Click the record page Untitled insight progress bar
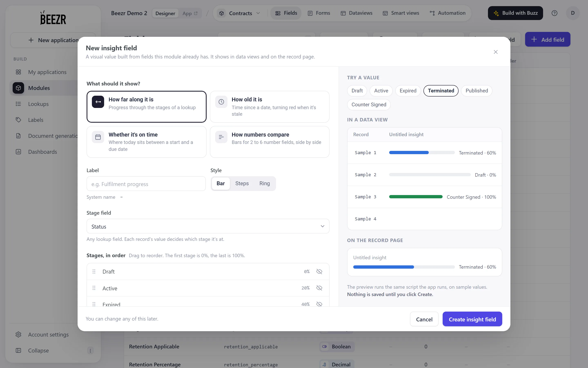Screen dimensions: 588x368 [404, 267]
